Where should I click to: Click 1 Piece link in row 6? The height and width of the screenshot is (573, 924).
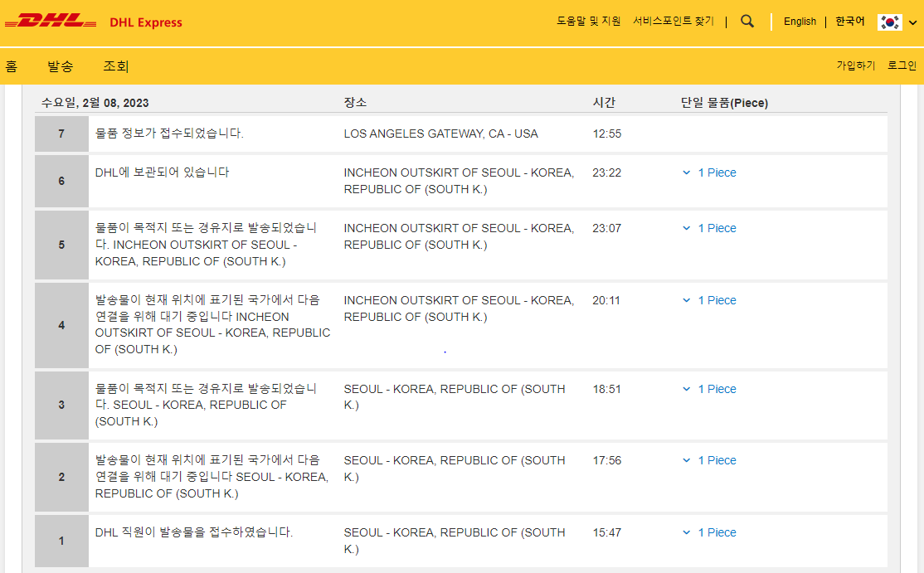717,172
